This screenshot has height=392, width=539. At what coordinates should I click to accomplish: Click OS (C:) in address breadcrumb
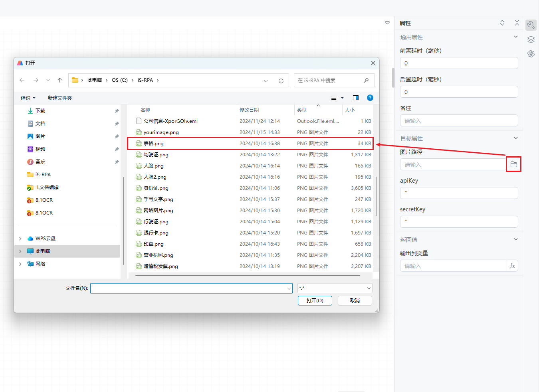(x=120, y=80)
